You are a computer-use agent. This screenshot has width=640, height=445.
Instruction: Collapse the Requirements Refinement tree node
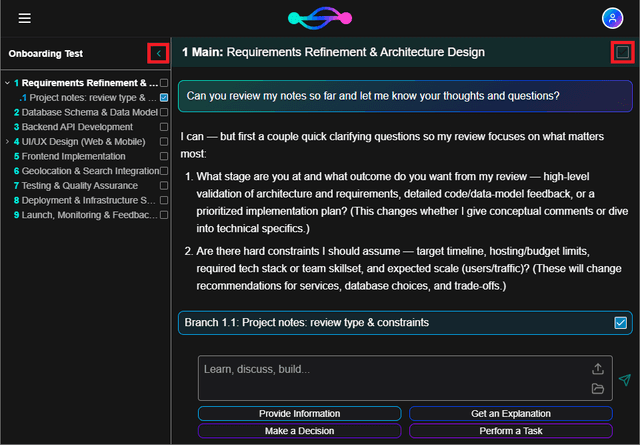tap(7, 83)
